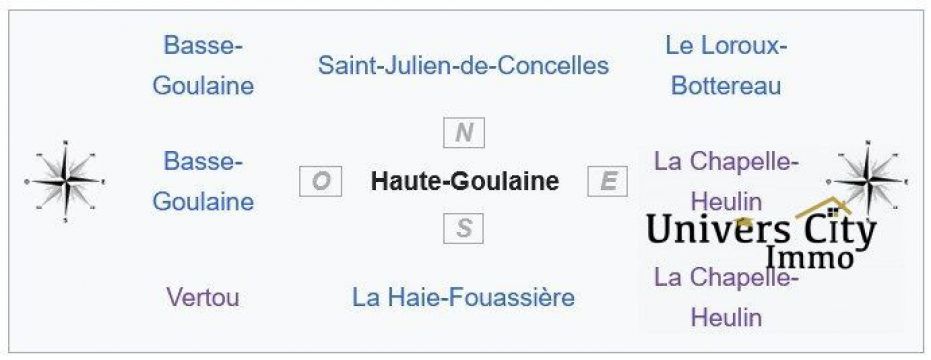
Task: Select the E east direction marker
Action: tap(607, 181)
